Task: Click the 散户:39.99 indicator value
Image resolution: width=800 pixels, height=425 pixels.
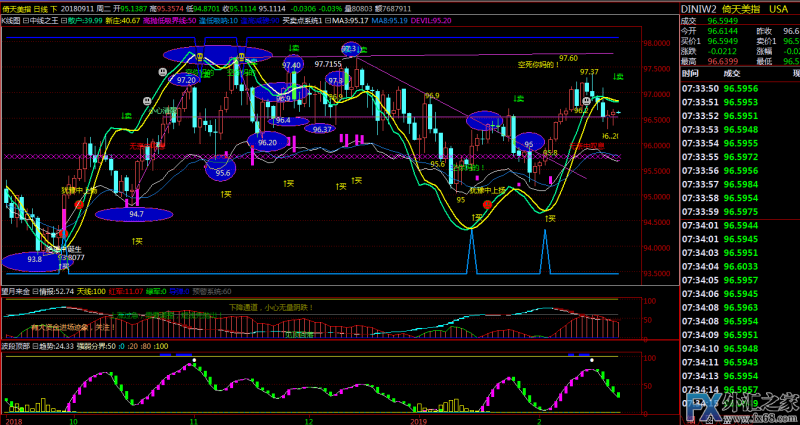Action: coord(85,21)
